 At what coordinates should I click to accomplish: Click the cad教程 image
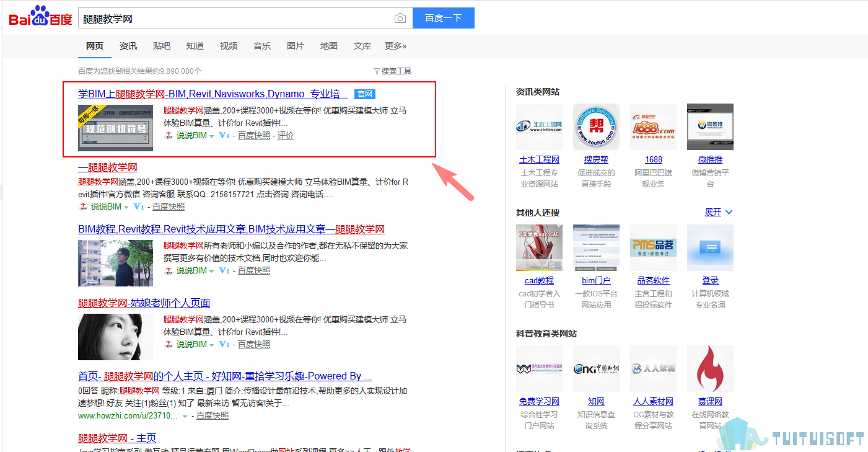(x=539, y=247)
